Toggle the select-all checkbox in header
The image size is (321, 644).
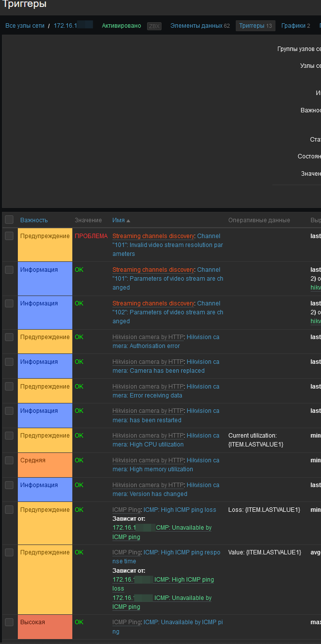click(x=9, y=220)
